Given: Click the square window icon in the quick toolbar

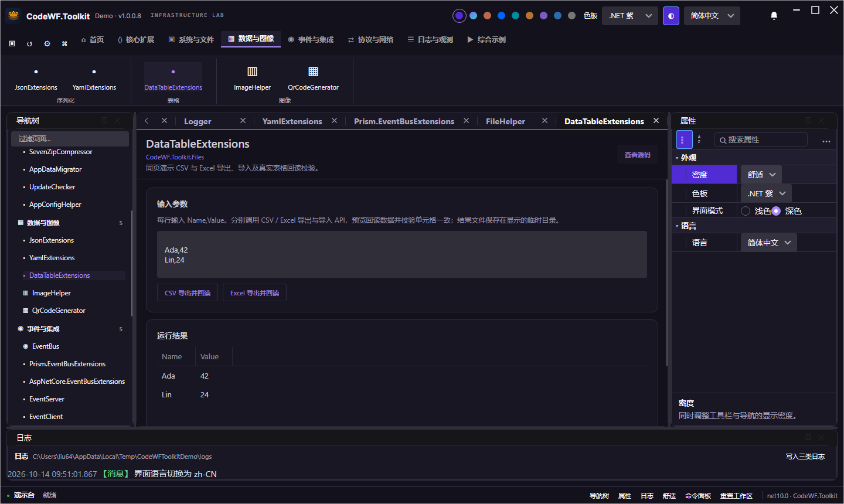Looking at the screenshot, I should pyautogui.click(x=12, y=43).
